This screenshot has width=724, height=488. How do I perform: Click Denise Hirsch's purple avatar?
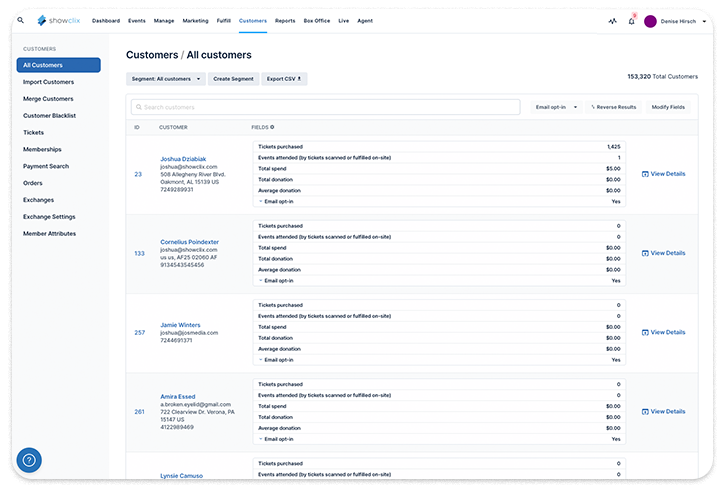pos(650,21)
